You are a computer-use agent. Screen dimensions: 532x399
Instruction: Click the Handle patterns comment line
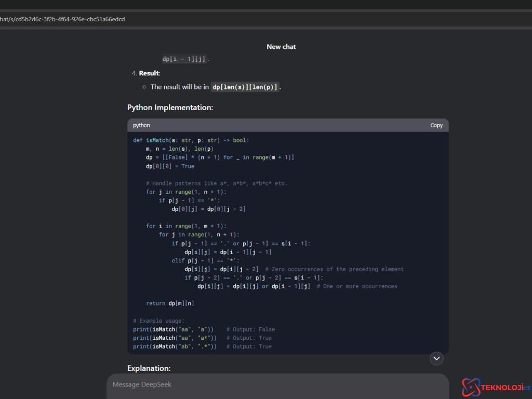(216, 183)
